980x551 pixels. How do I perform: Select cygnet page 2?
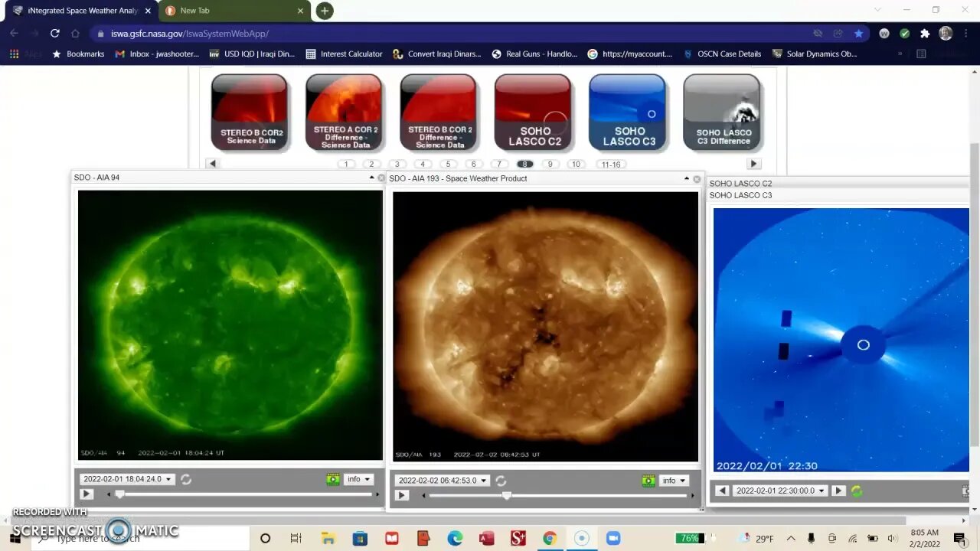[371, 165]
